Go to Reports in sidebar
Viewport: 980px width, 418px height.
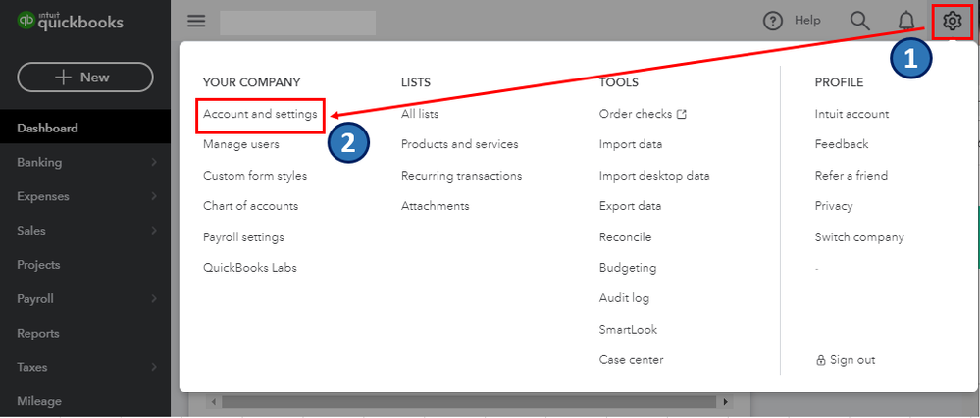click(x=38, y=334)
